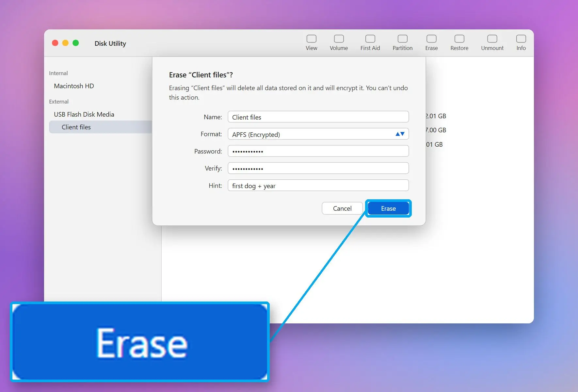Click the External sidebar heading

click(x=59, y=102)
